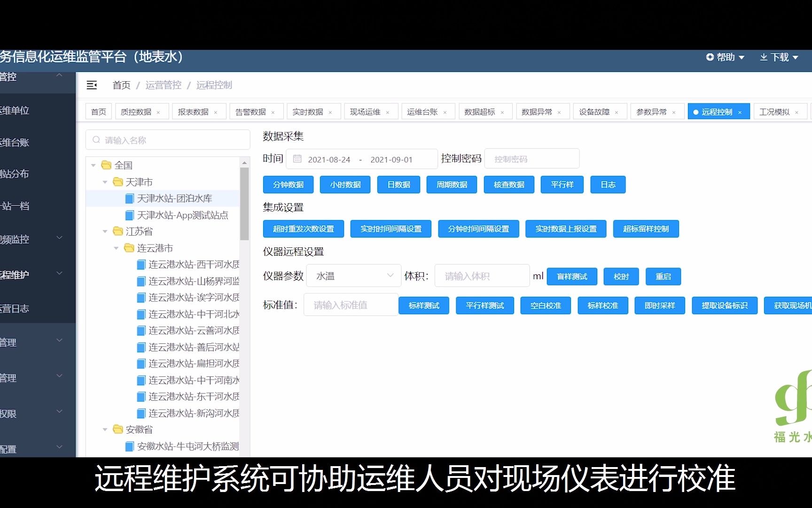Click the 分钟数据 button

[x=289, y=184]
